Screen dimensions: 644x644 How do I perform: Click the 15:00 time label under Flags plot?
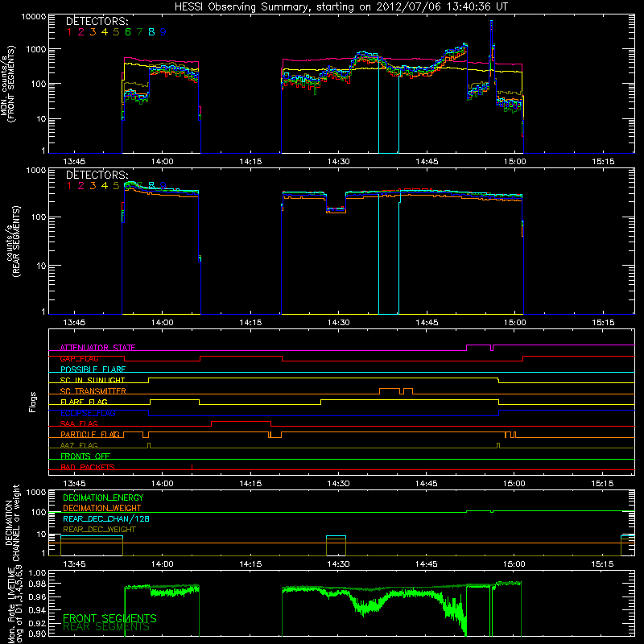click(x=514, y=484)
